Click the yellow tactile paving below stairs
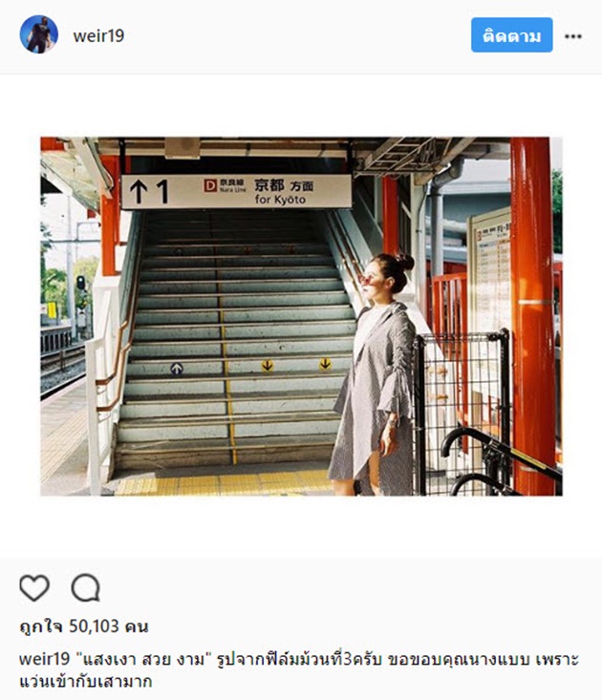Viewport: 602px width, 700px height. (224, 484)
